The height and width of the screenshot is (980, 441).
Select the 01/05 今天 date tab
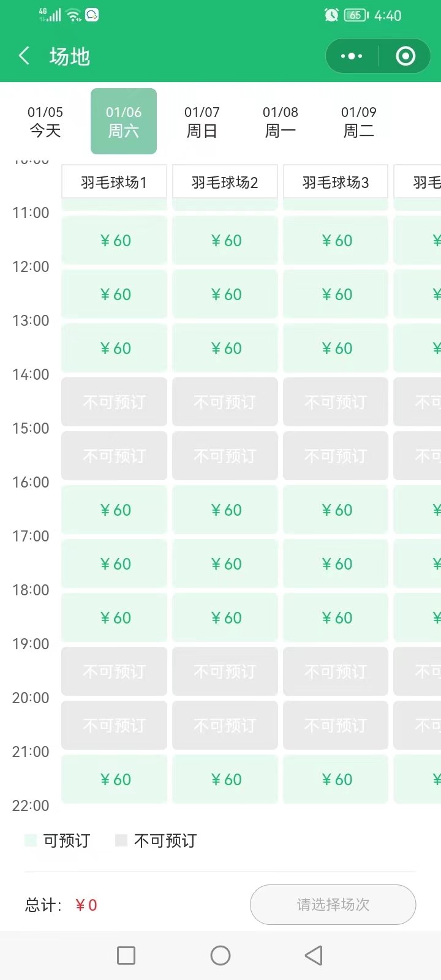pyautogui.click(x=45, y=121)
